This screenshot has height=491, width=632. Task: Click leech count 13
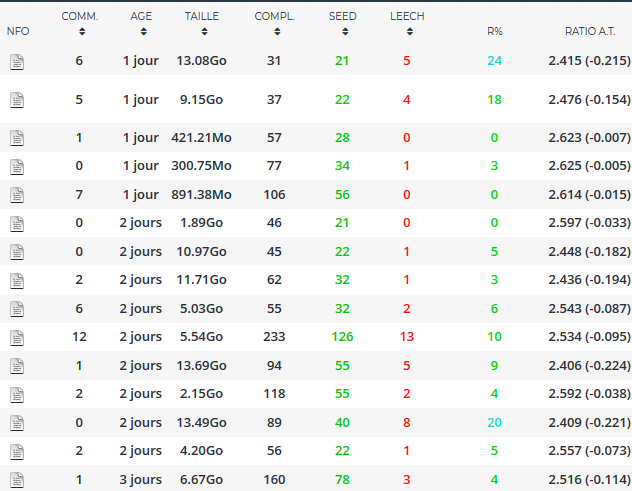point(407,337)
